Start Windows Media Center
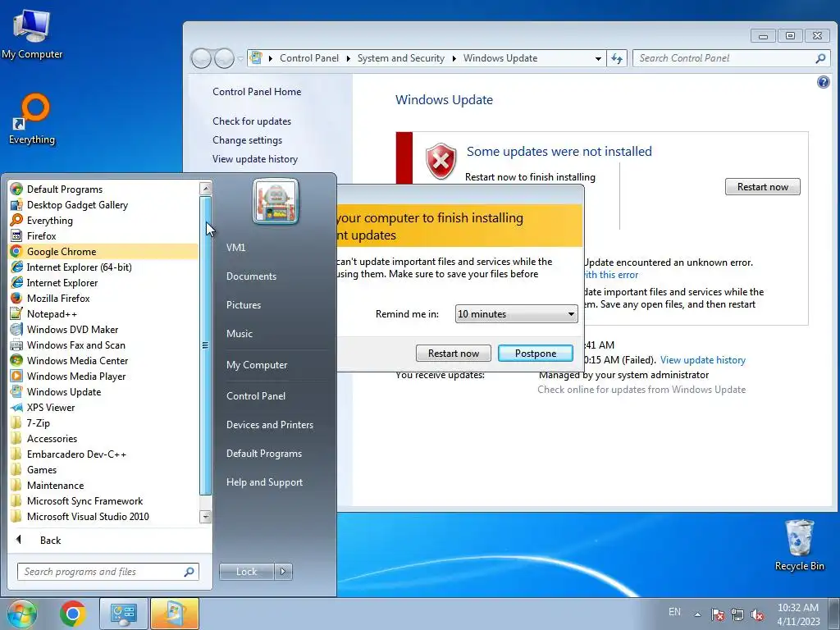 click(70, 361)
